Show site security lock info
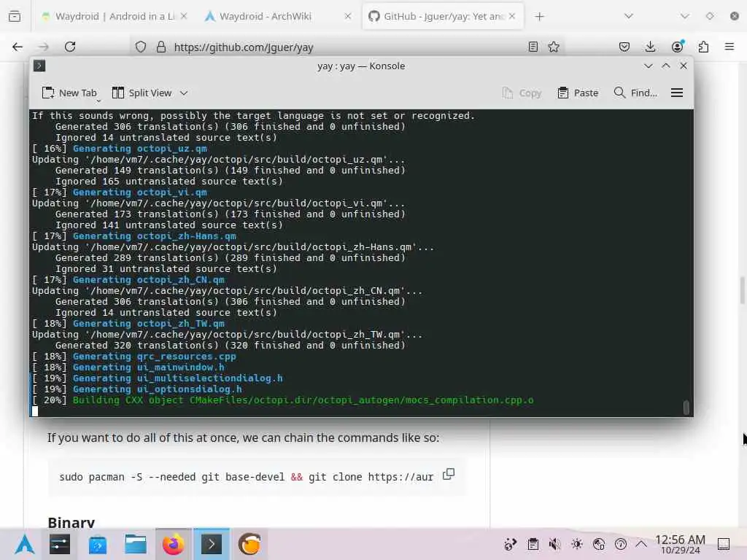The image size is (747, 560). 161,47
